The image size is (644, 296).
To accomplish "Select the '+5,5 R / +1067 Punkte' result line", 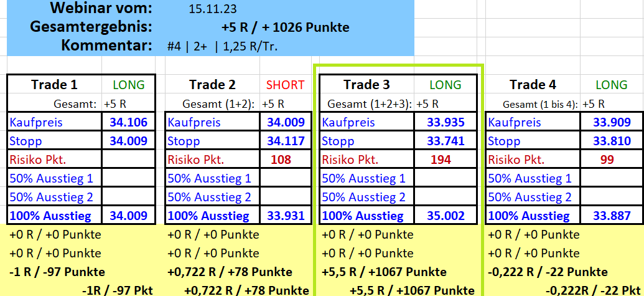I will pos(384,272).
